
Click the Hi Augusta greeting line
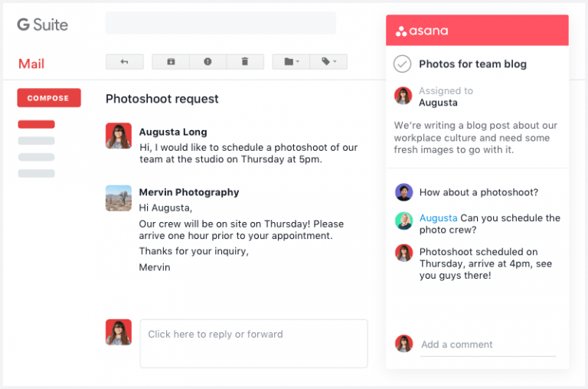click(165, 208)
